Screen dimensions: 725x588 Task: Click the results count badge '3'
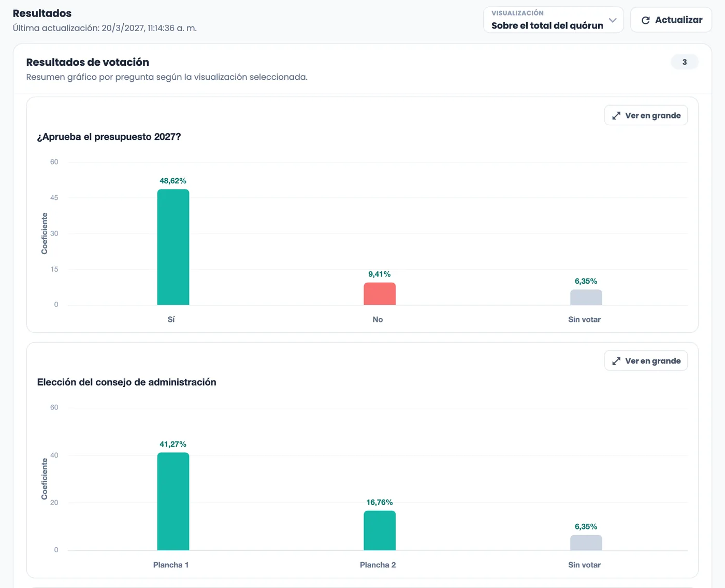pyautogui.click(x=685, y=62)
